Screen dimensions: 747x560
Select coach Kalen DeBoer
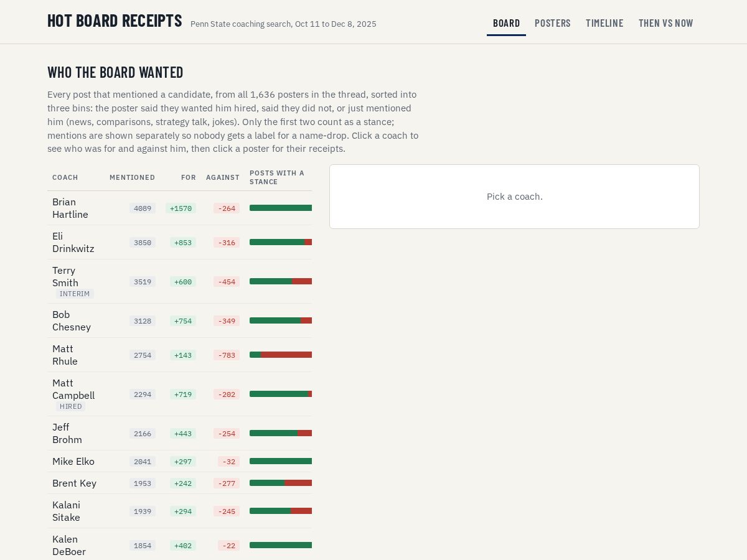coord(179,545)
